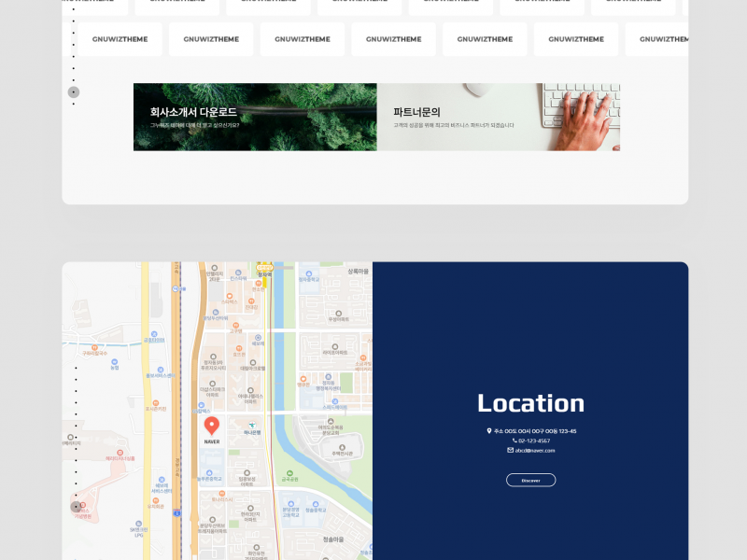Select the 스피드메이트 marker

(x=335, y=402)
